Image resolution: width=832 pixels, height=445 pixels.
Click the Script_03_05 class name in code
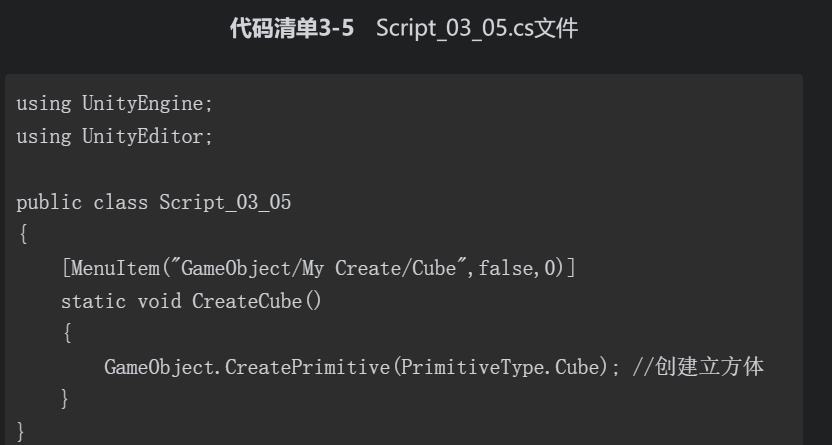coord(225,203)
